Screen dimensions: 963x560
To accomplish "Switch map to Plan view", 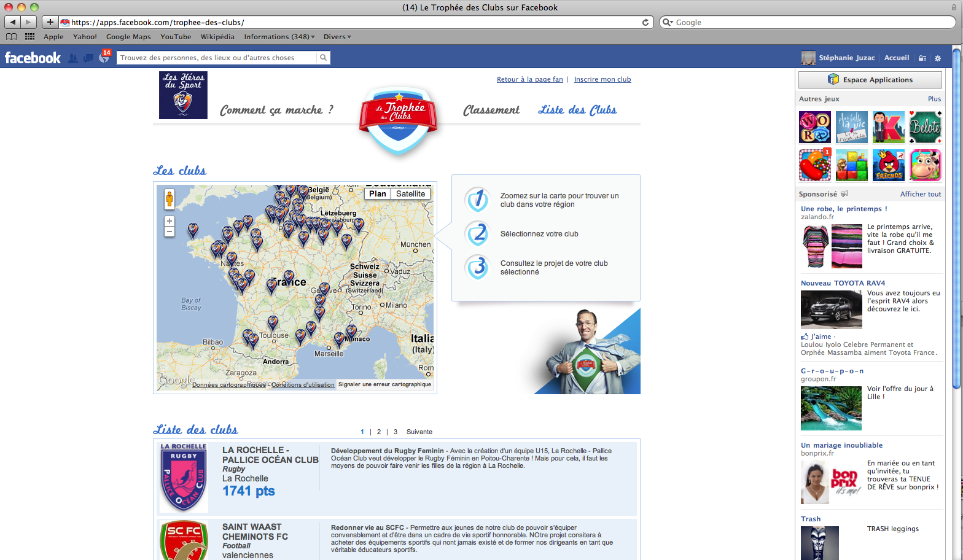I will [378, 194].
